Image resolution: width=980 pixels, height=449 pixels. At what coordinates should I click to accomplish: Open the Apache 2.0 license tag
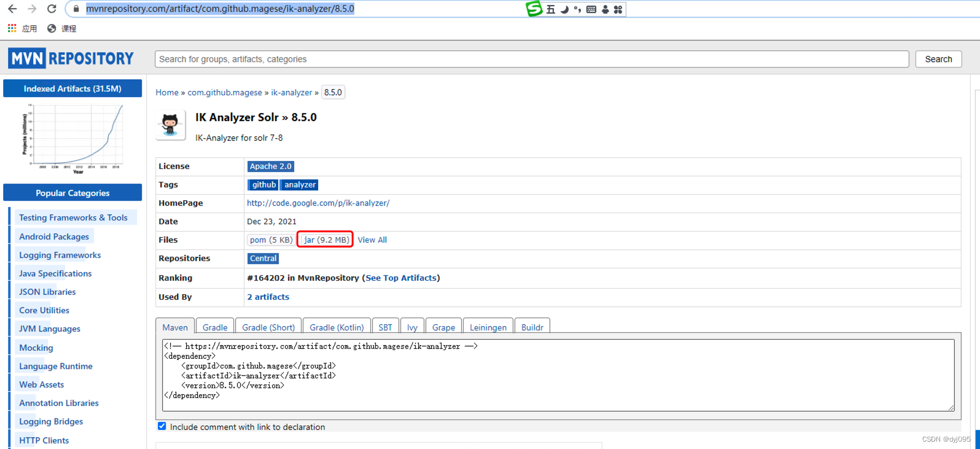(271, 166)
